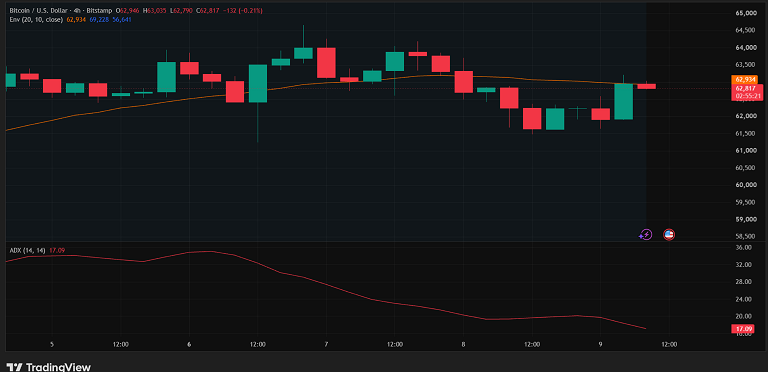This screenshot has height=372, width=768.
Task: Click the 58,500 price axis label
Action: pyautogui.click(x=745, y=236)
